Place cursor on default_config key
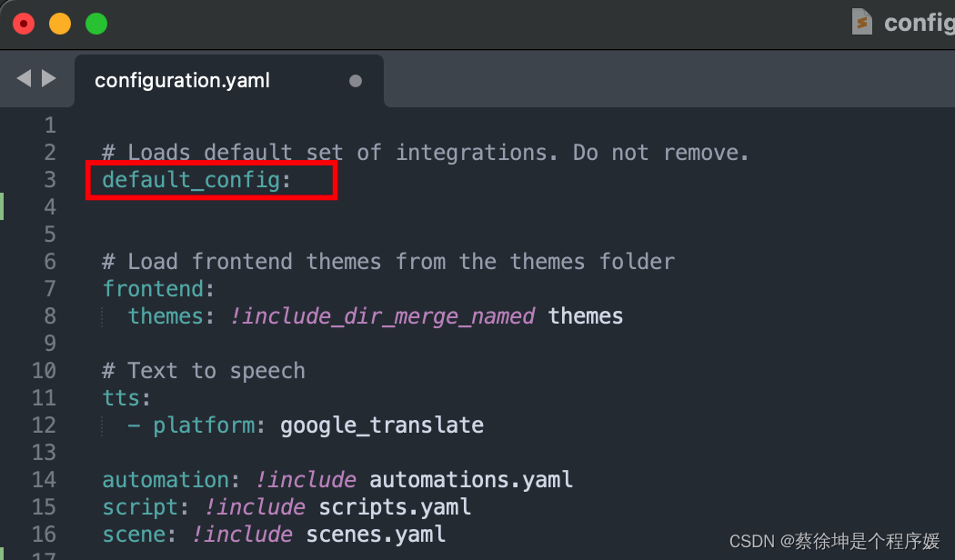The image size is (955, 560). pyautogui.click(x=191, y=180)
